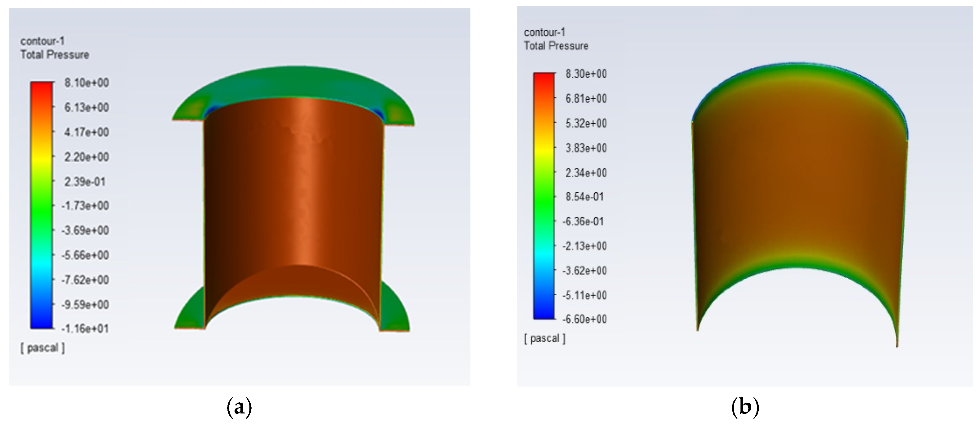Click the right Total Pressure label
This screenshot has height=428, width=980.
click(x=556, y=46)
